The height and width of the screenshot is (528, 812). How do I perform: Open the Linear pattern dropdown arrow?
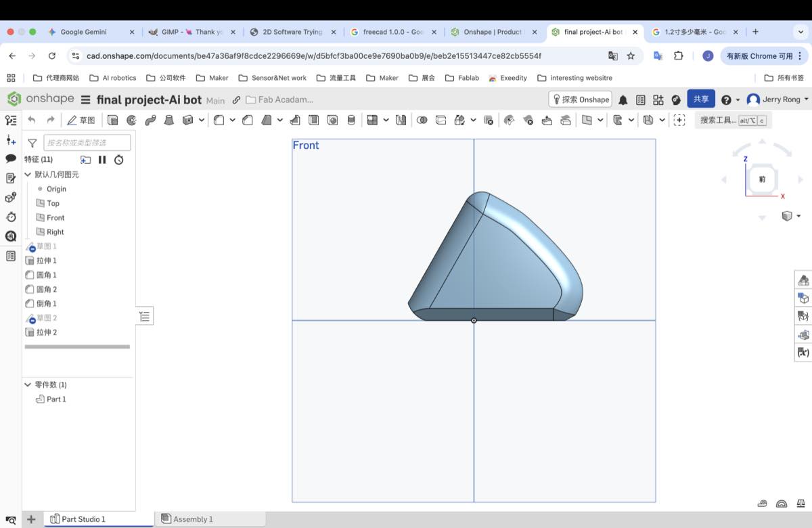(386, 120)
